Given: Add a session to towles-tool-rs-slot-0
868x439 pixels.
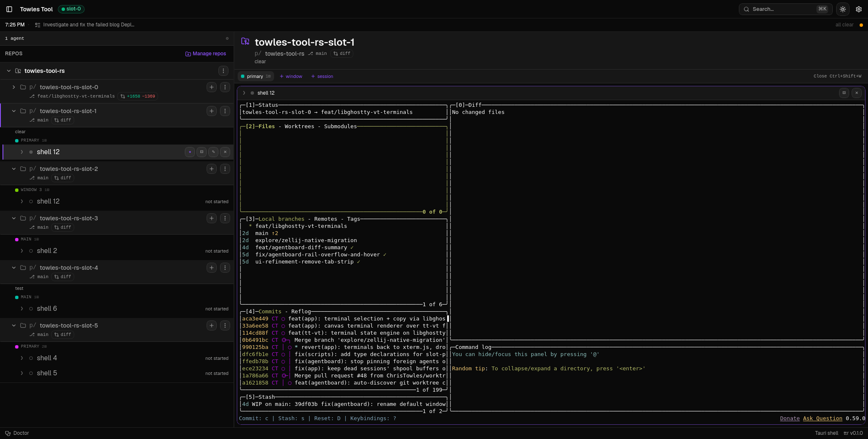Looking at the screenshot, I should coord(212,87).
